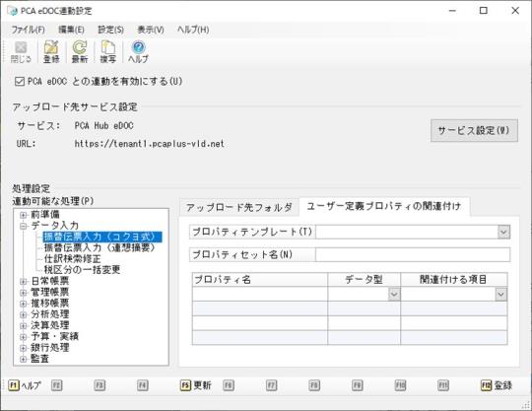Click the disabled F11 key icon
The height and width of the screenshot is (411, 532).
click(443, 385)
